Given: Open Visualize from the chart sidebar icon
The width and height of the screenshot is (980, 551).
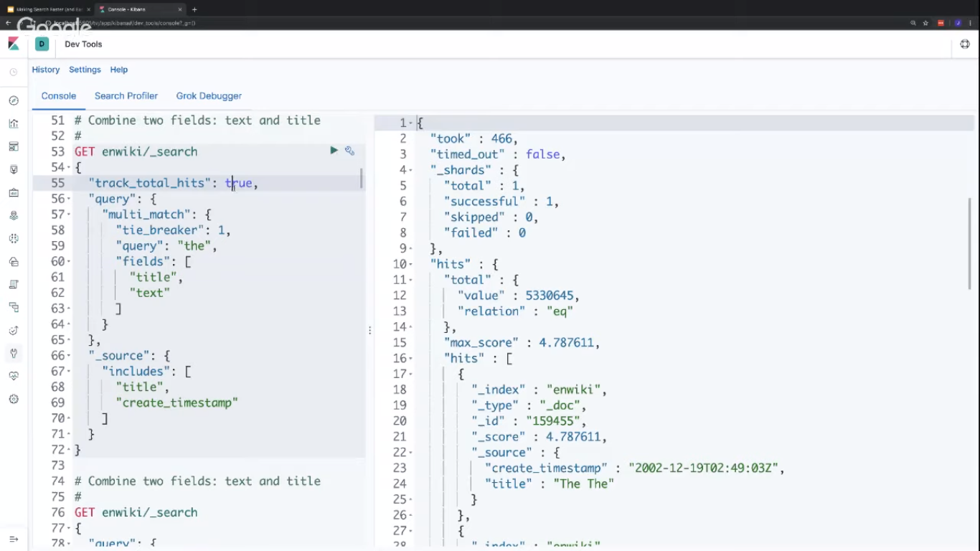Looking at the screenshot, I should click(x=14, y=123).
